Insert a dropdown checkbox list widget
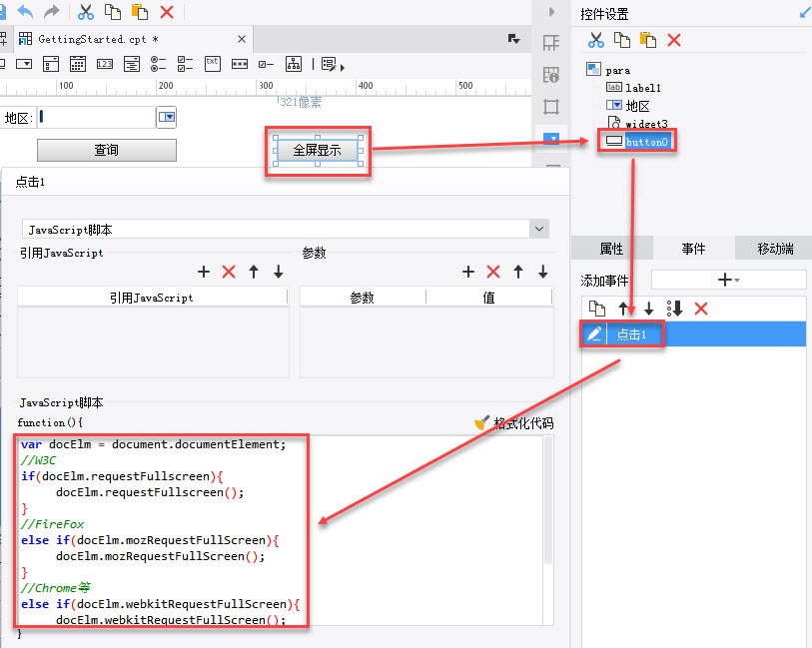 point(51,64)
